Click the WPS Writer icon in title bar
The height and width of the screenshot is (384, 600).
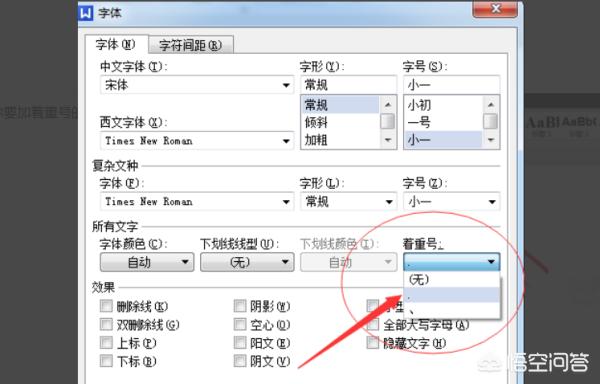pyautogui.click(x=86, y=13)
